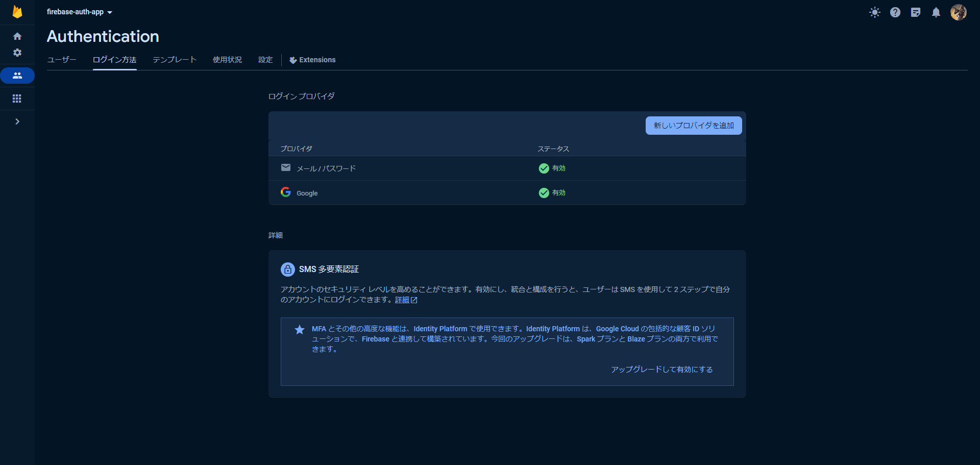This screenshot has height=465, width=980.
Task: Click the 有効 status for メール / パスワード
Action: pyautogui.click(x=552, y=168)
